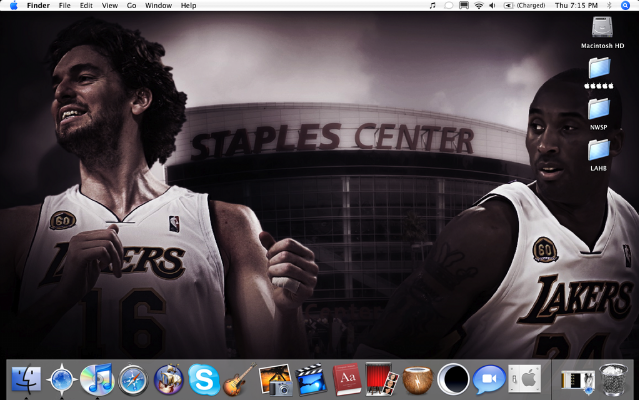Click the Help menu
This screenshot has width=639, height=400.
(x=188, y=6)
